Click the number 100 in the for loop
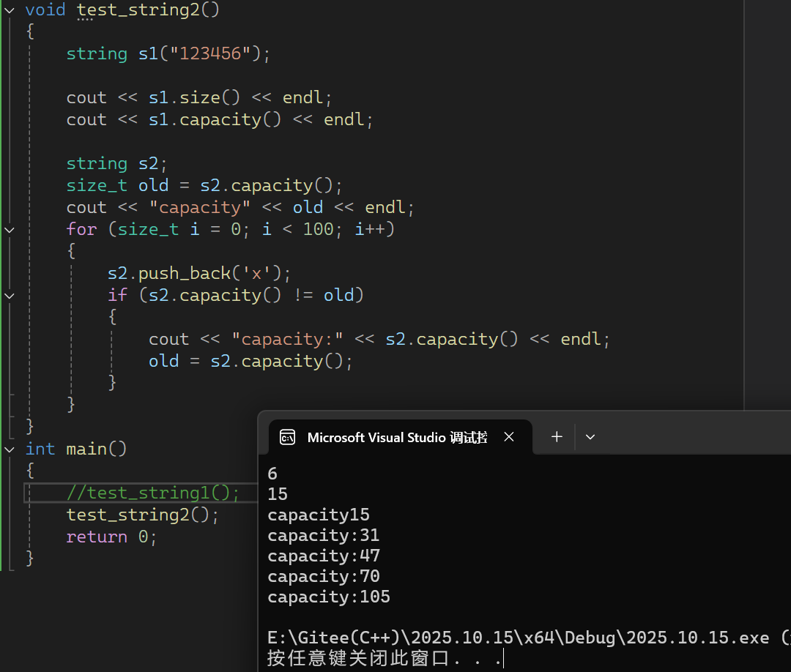Viewport: 791px width, 672px height. pyautogui.click(x=319, y=229)
